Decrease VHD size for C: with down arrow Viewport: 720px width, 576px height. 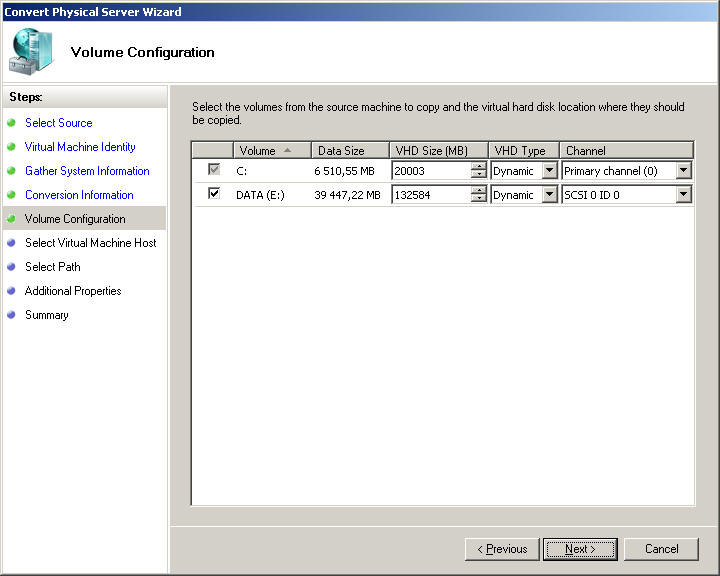478,175
